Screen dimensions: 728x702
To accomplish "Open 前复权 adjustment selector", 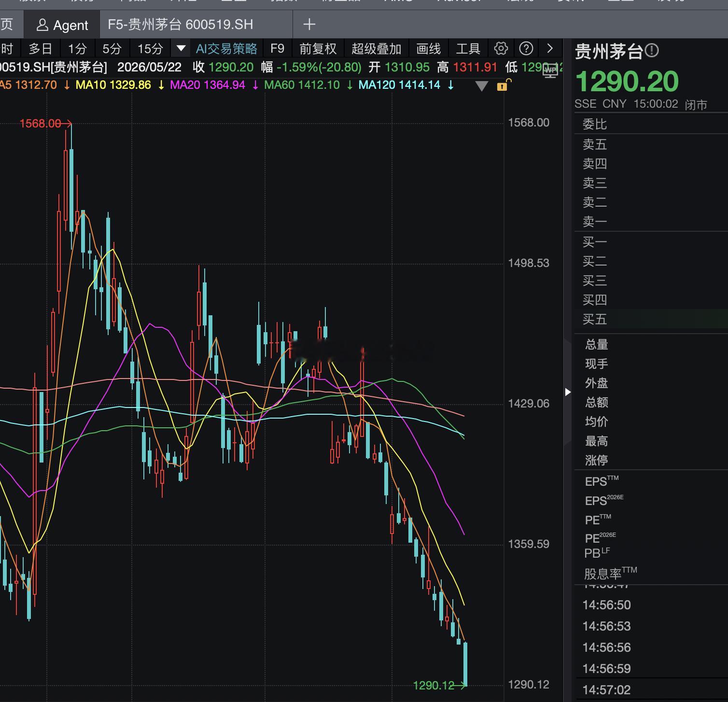I will pos(318,49).
